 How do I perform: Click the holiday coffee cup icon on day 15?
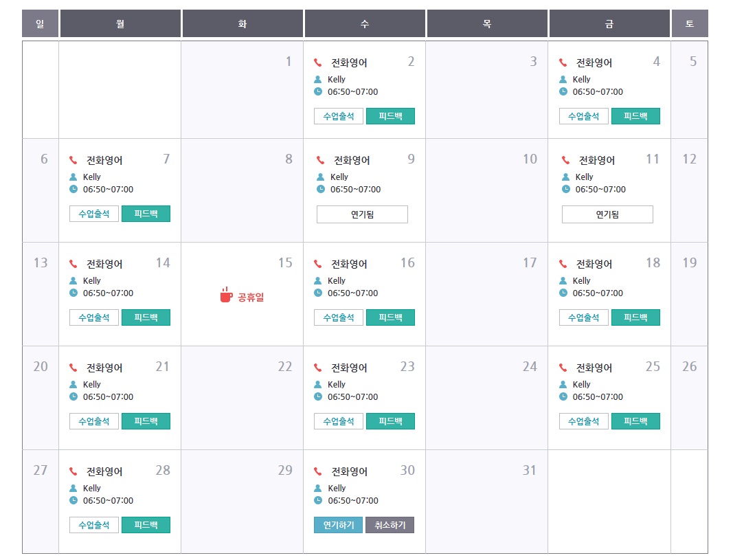pyautogui.click(x=226, y=295)
